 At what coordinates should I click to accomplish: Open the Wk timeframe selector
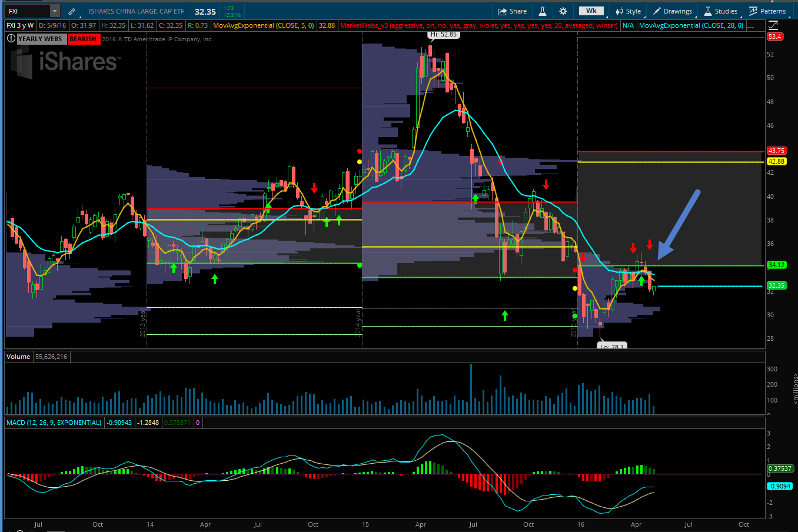pyautogui.click(x=591, y=11)
